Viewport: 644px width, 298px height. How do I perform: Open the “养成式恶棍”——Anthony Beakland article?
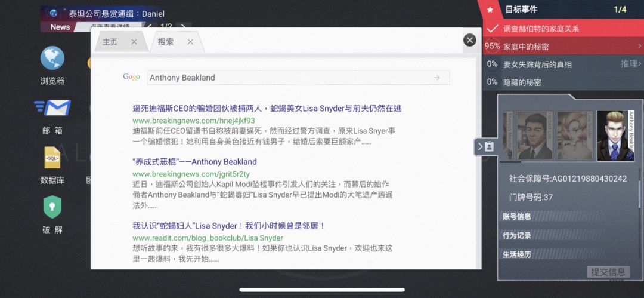[x=194, y=162]
